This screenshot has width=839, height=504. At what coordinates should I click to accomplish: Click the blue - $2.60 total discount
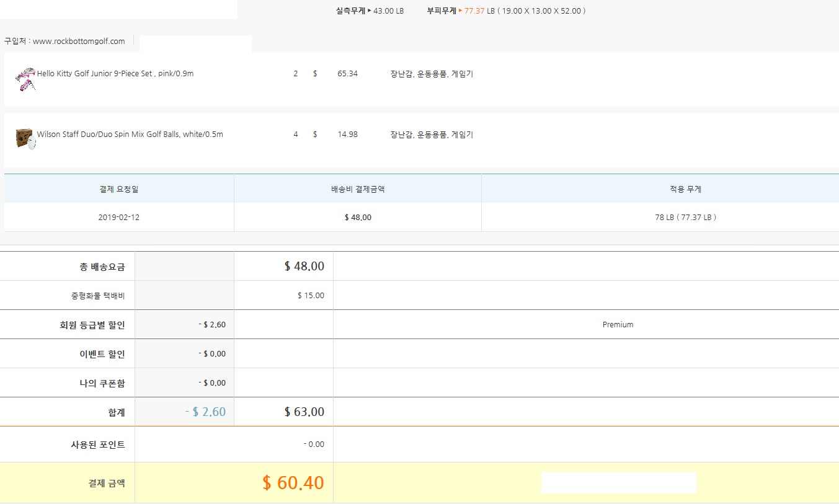[205, 412]
